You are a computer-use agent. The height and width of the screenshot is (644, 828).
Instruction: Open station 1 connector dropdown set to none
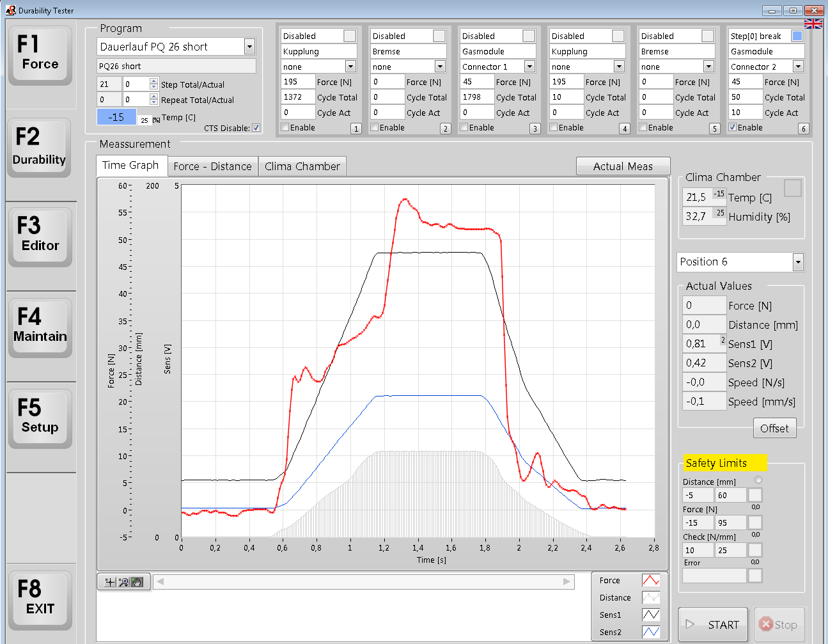350,67
